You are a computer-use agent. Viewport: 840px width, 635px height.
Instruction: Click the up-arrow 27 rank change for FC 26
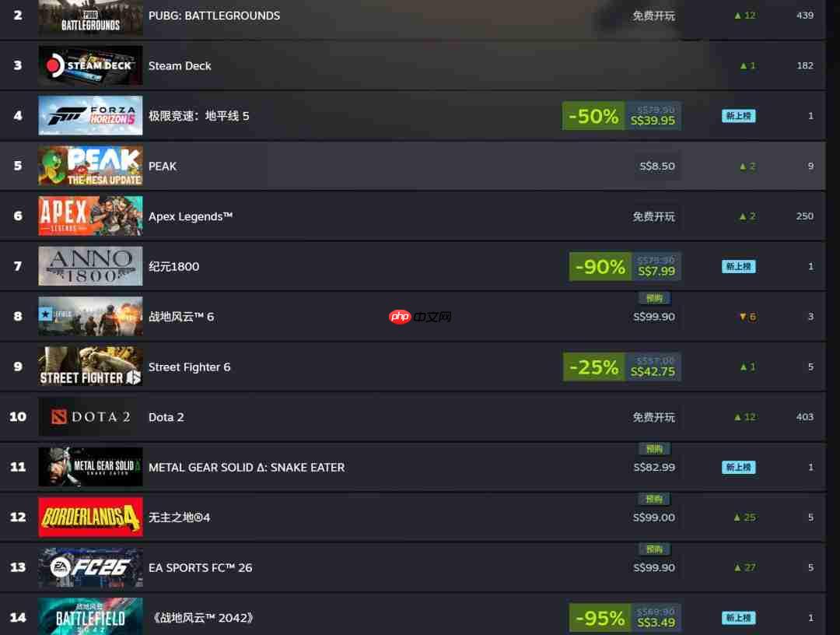[x=744, y=567]
